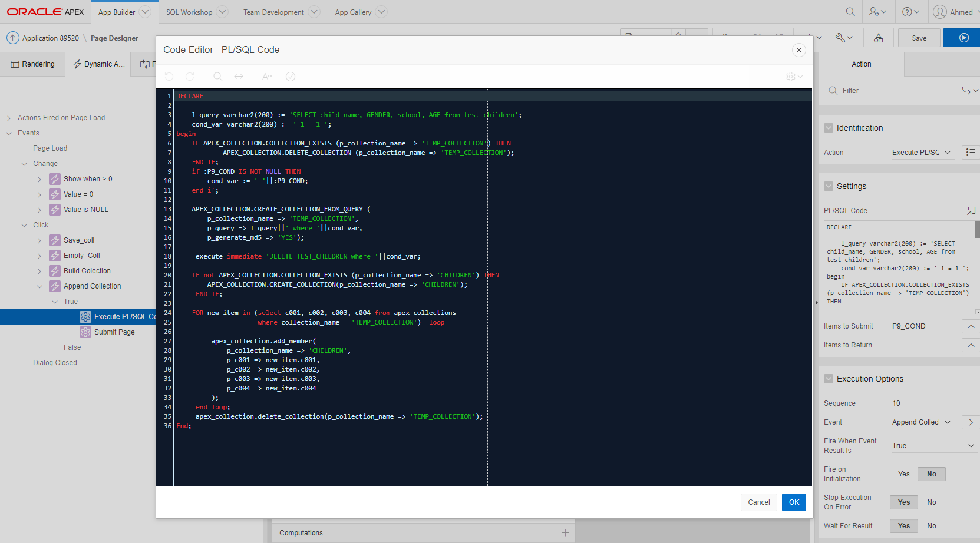Expand the 'Show when > 0' dynamic action
The image size is (980, 543).
pyautogui.click(x=39, y=179)
